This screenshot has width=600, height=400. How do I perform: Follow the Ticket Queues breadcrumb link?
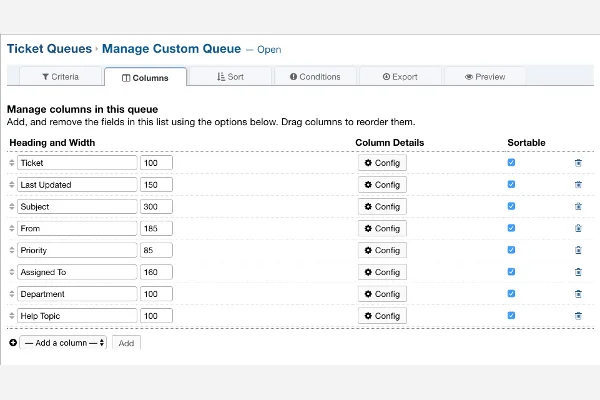49,49
